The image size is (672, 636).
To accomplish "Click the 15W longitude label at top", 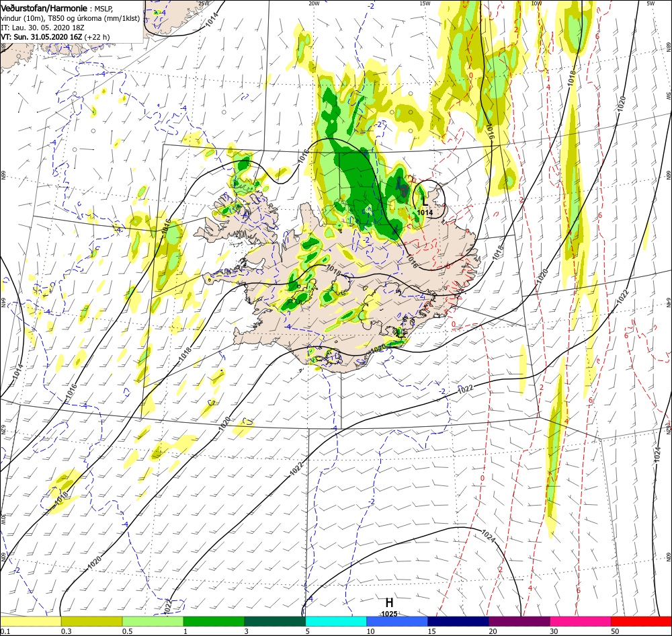I will click(x=425, y=3).
